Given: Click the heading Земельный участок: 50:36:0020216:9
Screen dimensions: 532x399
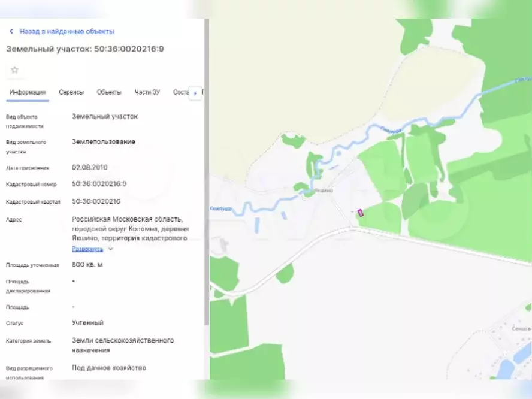Looking at the screenshot, I should point(85,49).
